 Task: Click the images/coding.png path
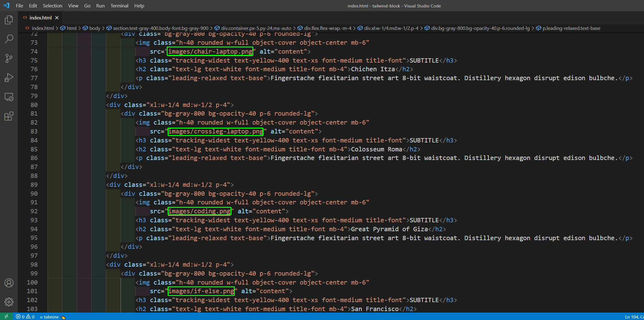coord(199,211)
